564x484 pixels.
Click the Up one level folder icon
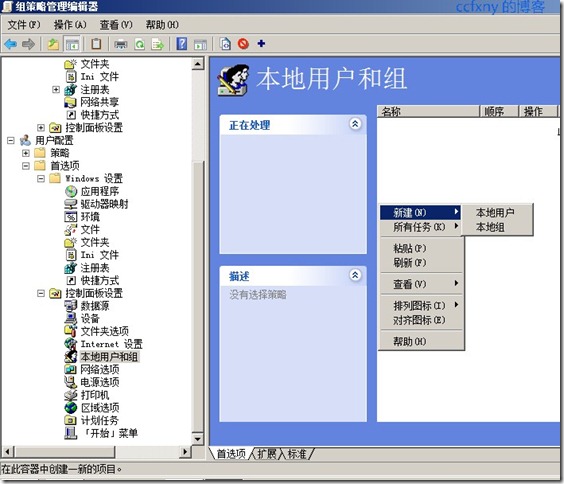tap(53, 44)
